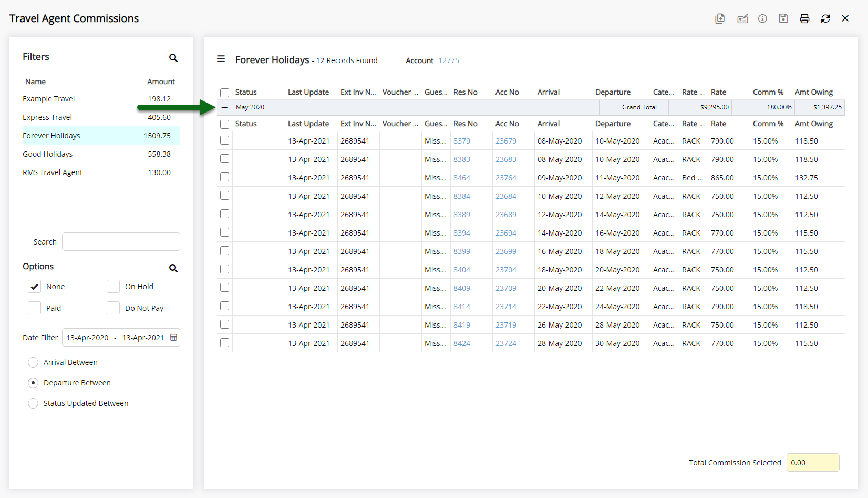Click the Grand Total $1,397.25 cell
868x498 pixels.
(x=820, y=107)
